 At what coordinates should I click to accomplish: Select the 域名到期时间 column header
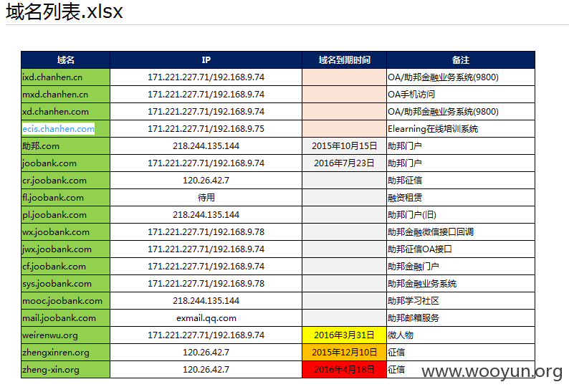tap(345, 60)
